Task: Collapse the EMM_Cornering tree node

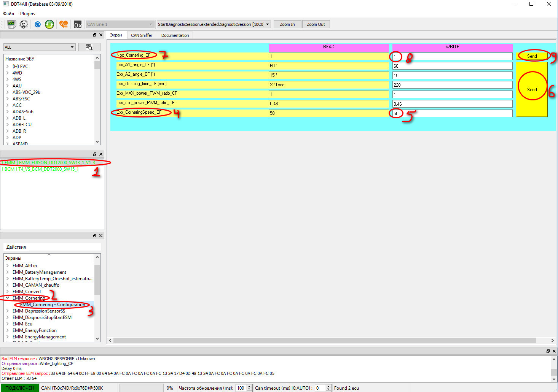Action: point(8,298)
